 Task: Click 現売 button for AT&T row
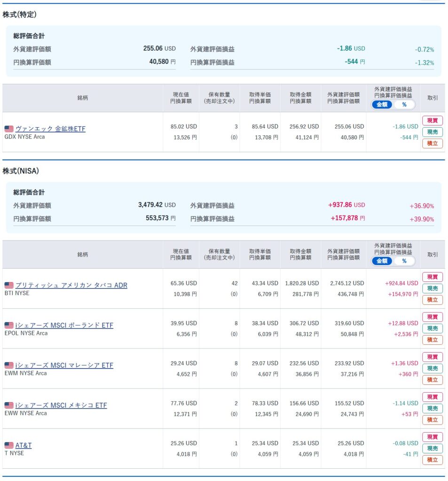coord(432,449)
